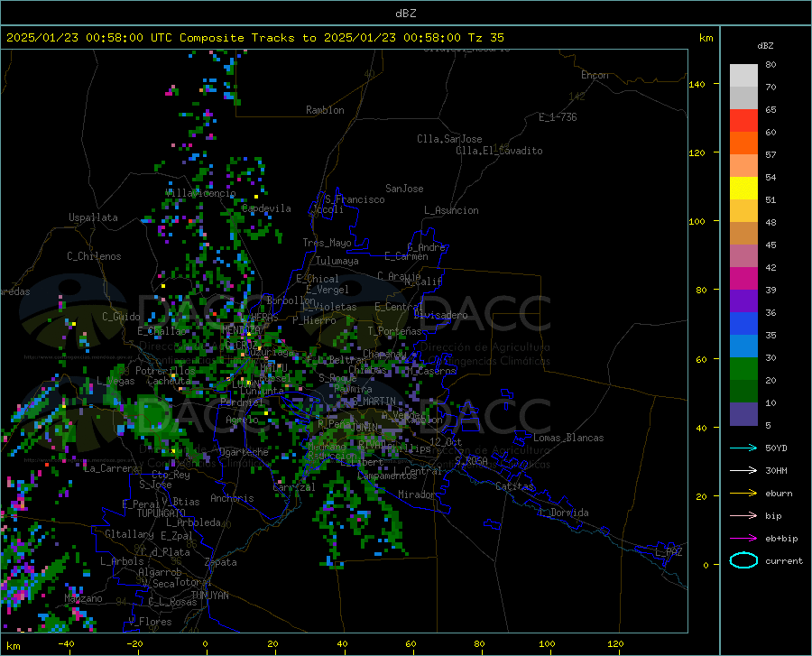Pick the bright green swatch in the legend
The image size is (812, 656).
point(743,369)
